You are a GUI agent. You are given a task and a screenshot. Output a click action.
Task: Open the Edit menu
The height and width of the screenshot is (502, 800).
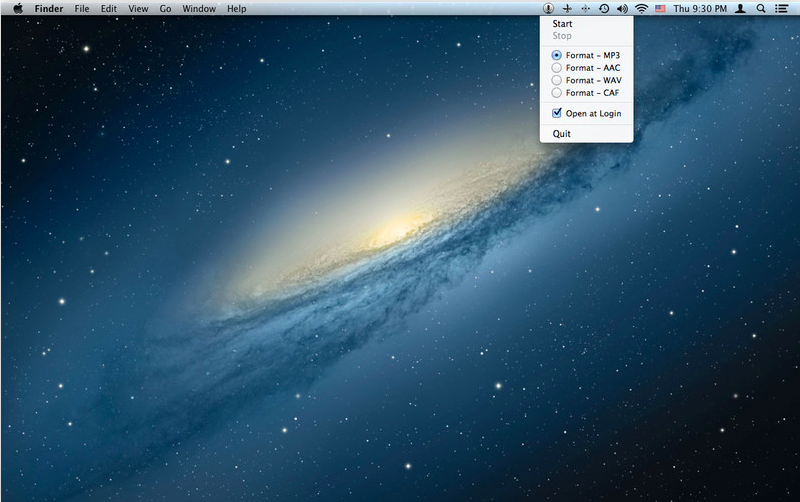coord(109,9)
